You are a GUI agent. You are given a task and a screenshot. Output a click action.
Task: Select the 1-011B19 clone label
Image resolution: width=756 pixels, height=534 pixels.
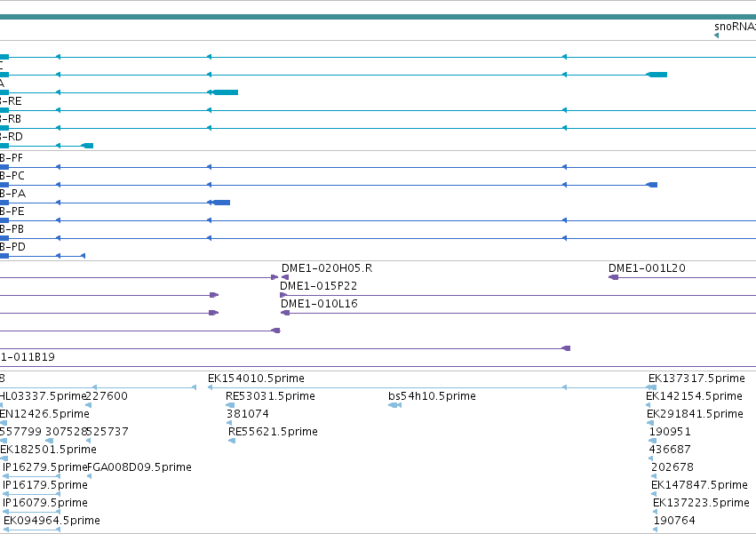27,357
